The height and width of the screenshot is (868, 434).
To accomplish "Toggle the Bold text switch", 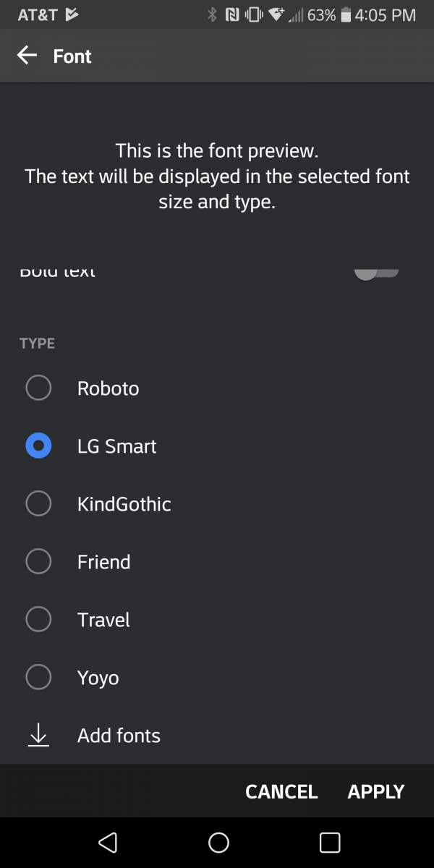I will pyautogui.click(x=377, y=273).
